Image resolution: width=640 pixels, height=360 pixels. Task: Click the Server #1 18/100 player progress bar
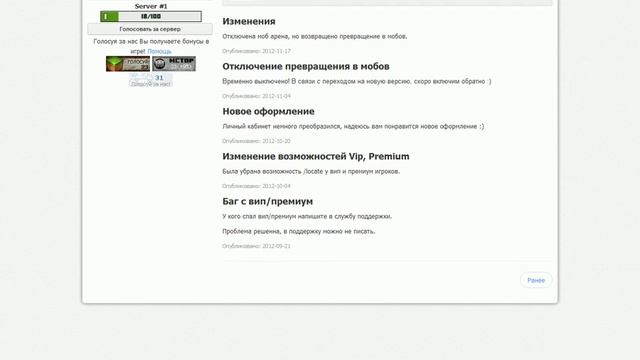point(151,16)
